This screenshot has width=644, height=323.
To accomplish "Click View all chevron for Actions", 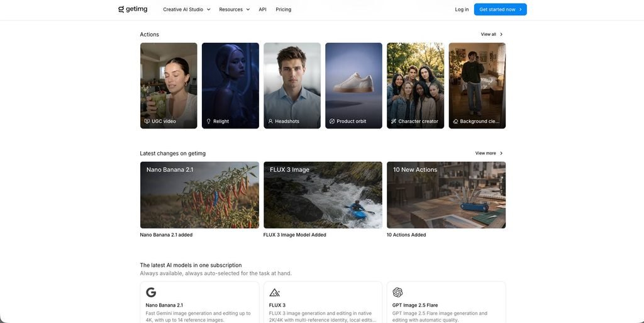I will [501, 35].
